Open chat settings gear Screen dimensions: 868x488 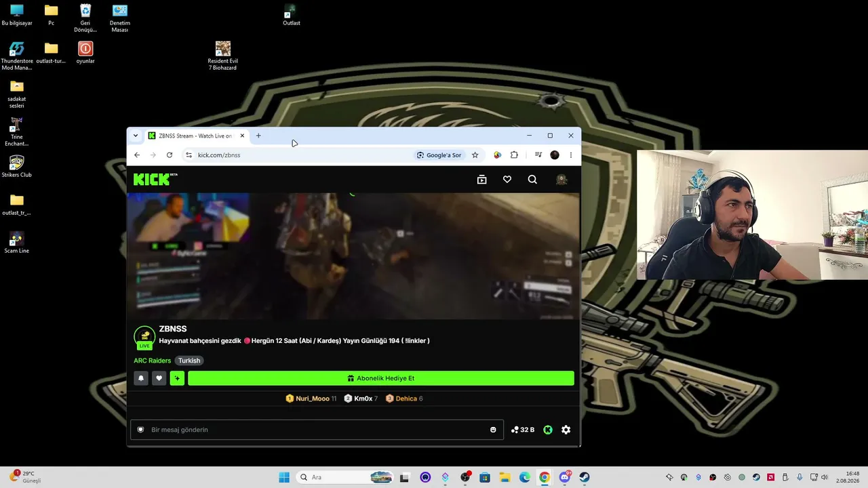point(566,430)
